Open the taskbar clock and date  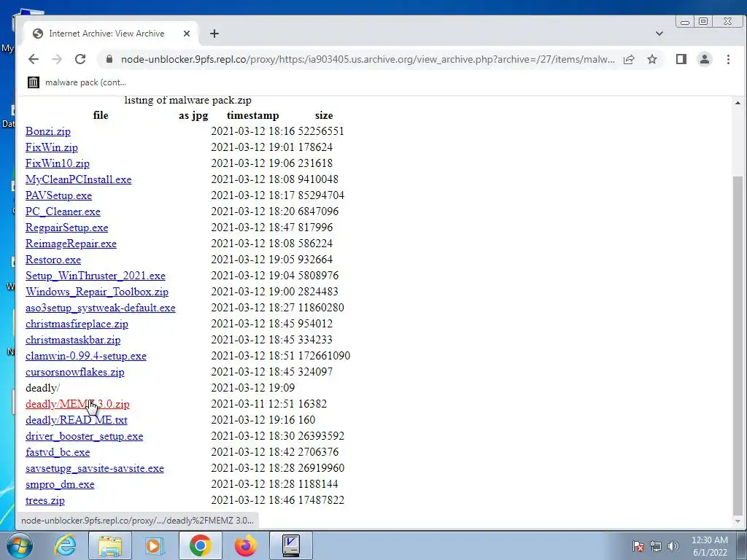[x=710, y=546]
